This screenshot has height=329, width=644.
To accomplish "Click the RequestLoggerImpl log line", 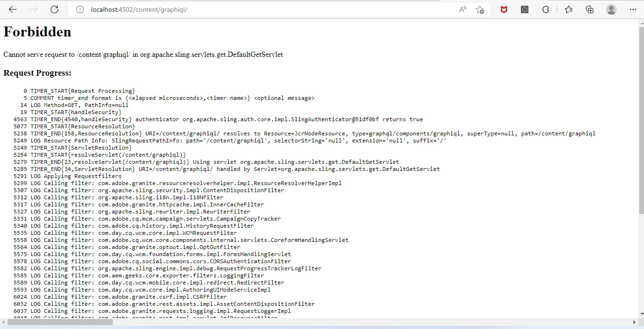I will click(152, 311).
